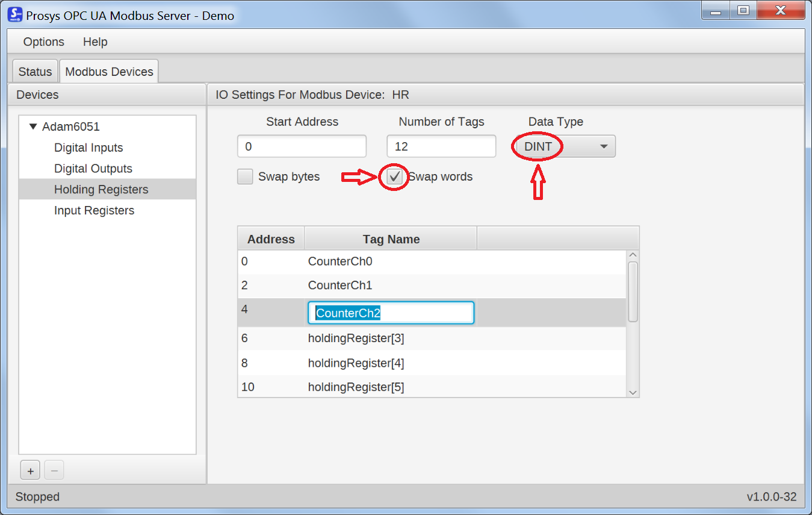Open the Help menu
812x515 pixels.
point(95,42)
